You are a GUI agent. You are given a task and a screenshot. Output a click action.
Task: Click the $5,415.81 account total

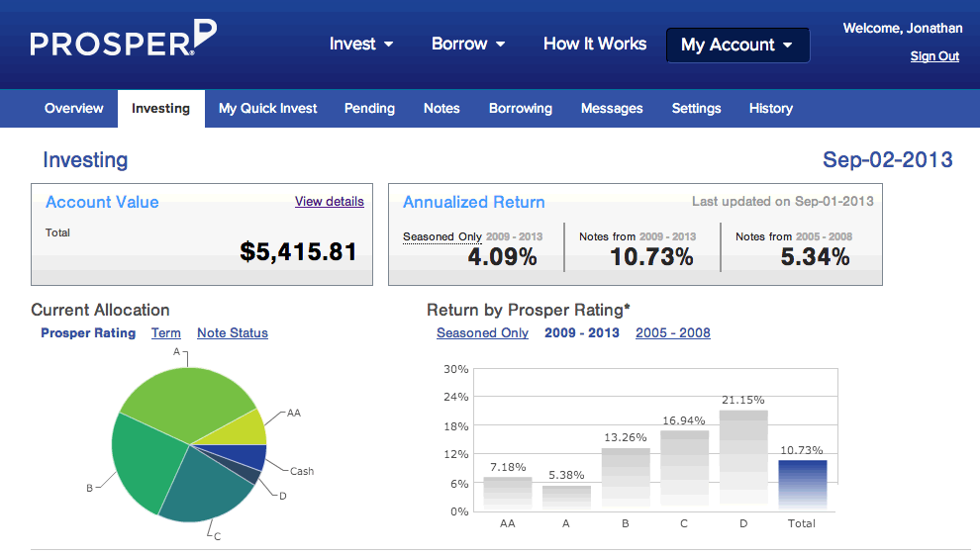pos(298,251)
